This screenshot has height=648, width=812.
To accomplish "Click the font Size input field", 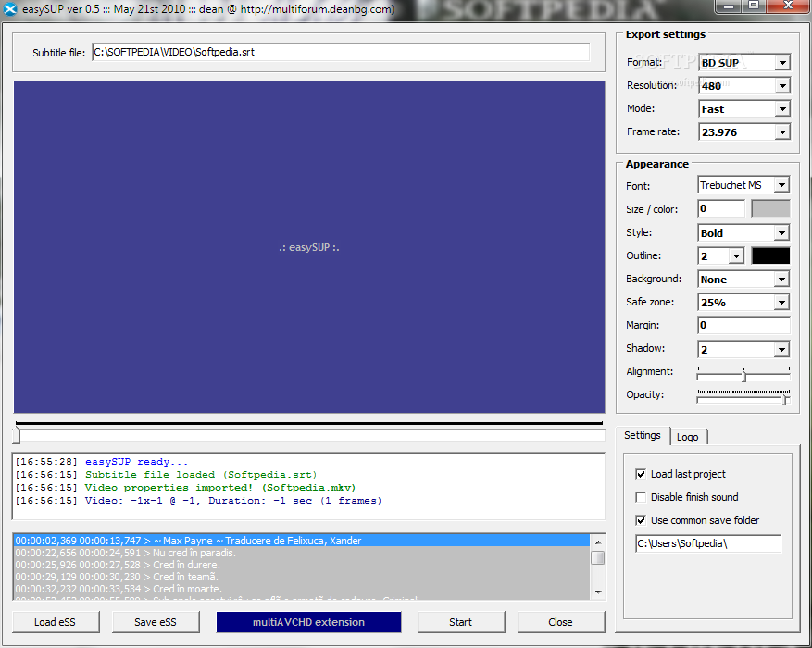I will click(x=721, y=208).
